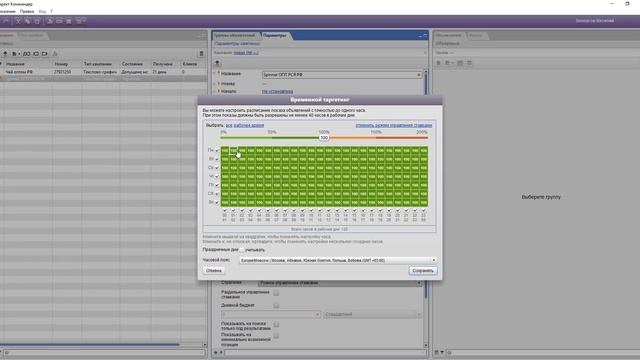Select the campaign row numbered 27921250
This screenshot has height=360, width=640.
pos(103,72)
